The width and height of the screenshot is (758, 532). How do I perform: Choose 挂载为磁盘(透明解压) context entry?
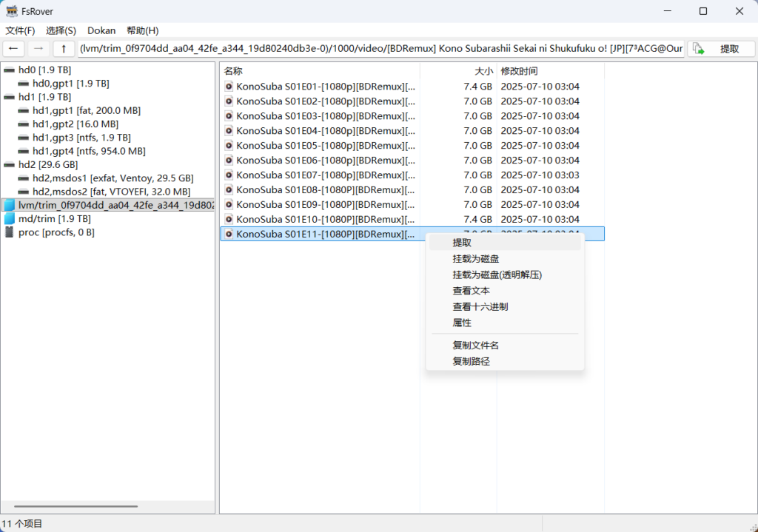[x=505, y=275]
